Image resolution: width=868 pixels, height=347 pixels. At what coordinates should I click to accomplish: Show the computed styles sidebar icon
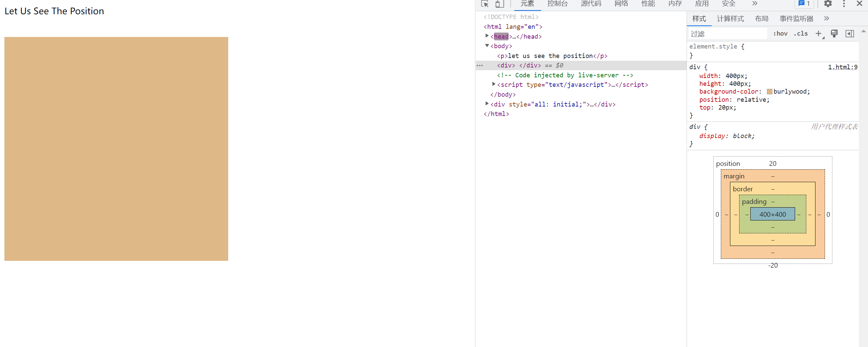pos(850,34)
